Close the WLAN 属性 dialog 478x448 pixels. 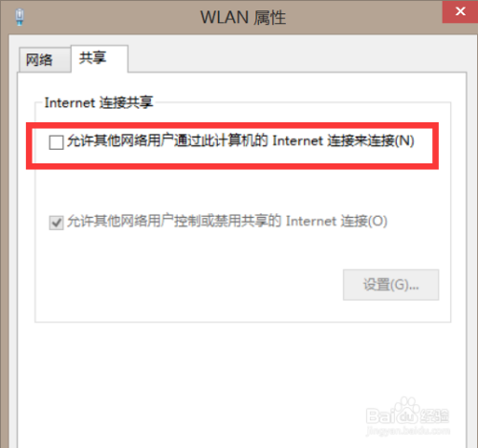click(x=460, y=11)
